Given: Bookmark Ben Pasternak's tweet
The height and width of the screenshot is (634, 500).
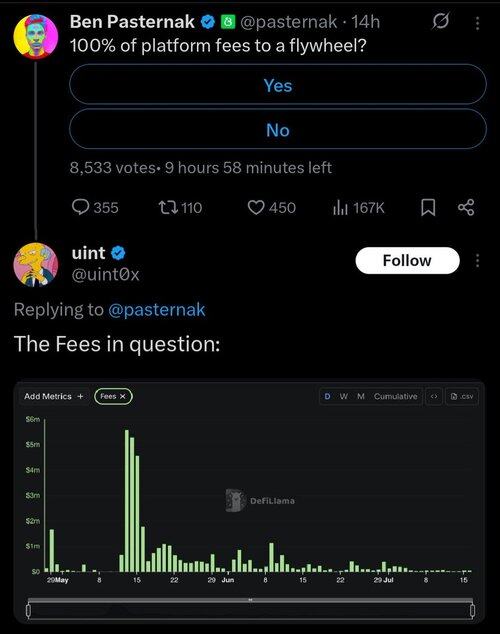Looking at the screenshot, I should click(x=428, y=207).
